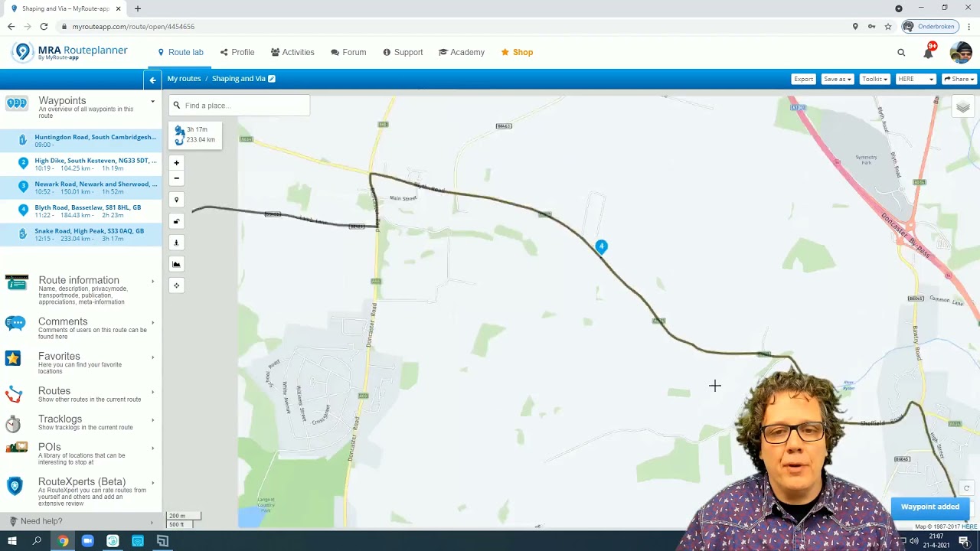980x551 pixels.
Task: Open the Windows Start menu
Action: point(12,541)
